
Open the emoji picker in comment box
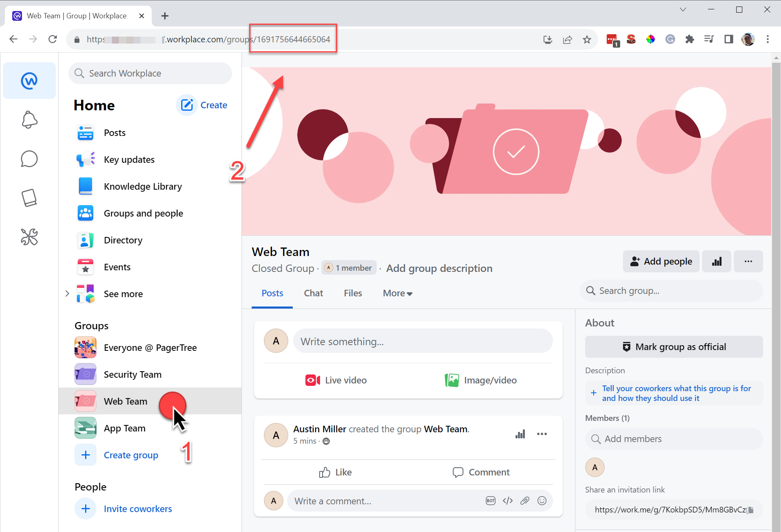[x=542, y=501]
